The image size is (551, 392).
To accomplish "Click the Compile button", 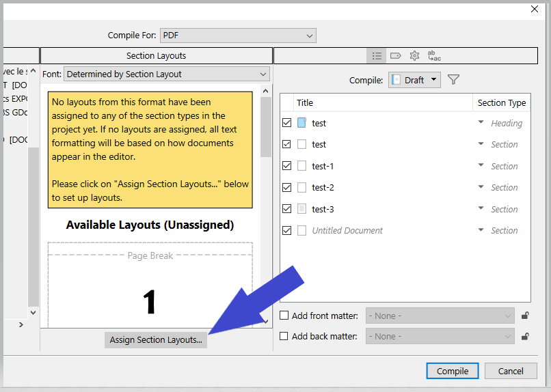I will pos(453,371).
